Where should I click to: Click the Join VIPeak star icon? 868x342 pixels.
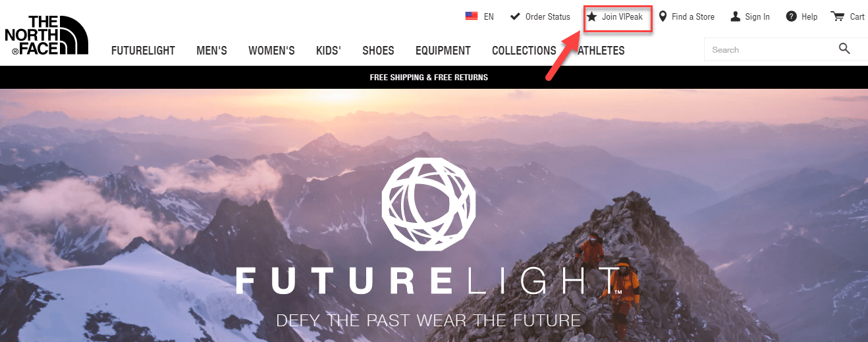[592, 16]
